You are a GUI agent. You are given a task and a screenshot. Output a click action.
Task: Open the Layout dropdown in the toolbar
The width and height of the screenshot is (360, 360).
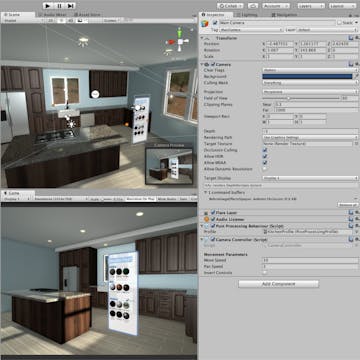342,6
